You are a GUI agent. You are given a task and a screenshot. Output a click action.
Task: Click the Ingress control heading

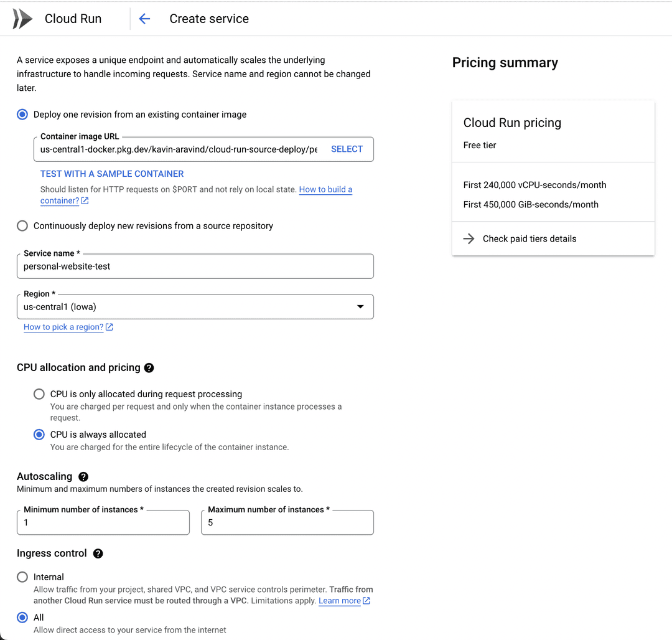pyautogui.click(x=52, y=553)
